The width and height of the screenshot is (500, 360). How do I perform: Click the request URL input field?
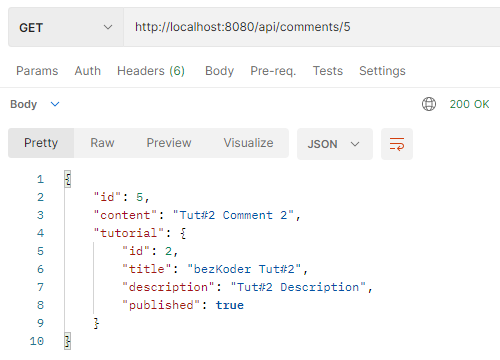pos(312,27)
